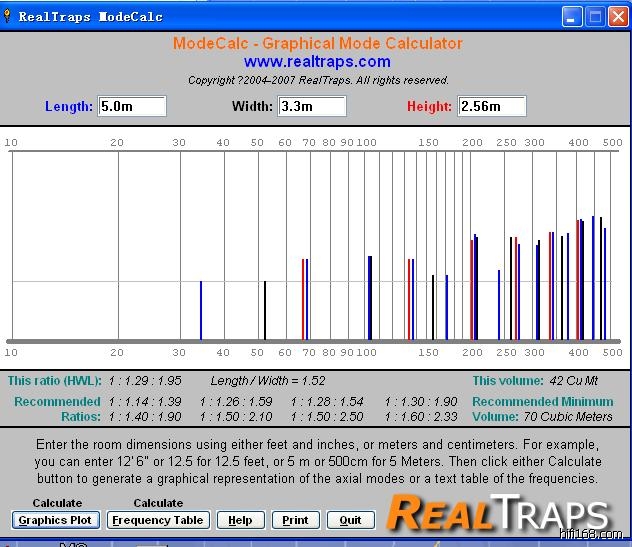Click the Height input field showing 2.56m
Image resolution: width=632 pixels, height=547 pixels.
492,106
